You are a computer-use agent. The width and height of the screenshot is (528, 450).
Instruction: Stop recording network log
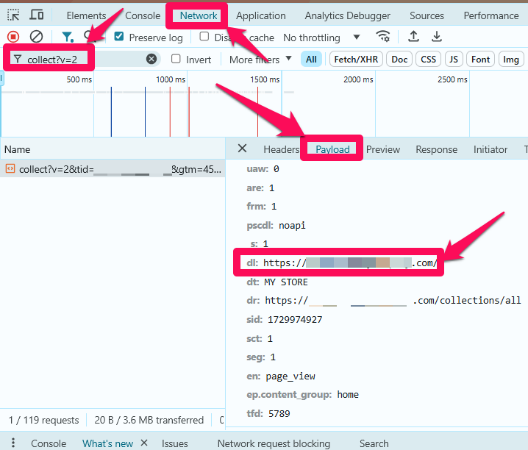click(x=13, y=36)
